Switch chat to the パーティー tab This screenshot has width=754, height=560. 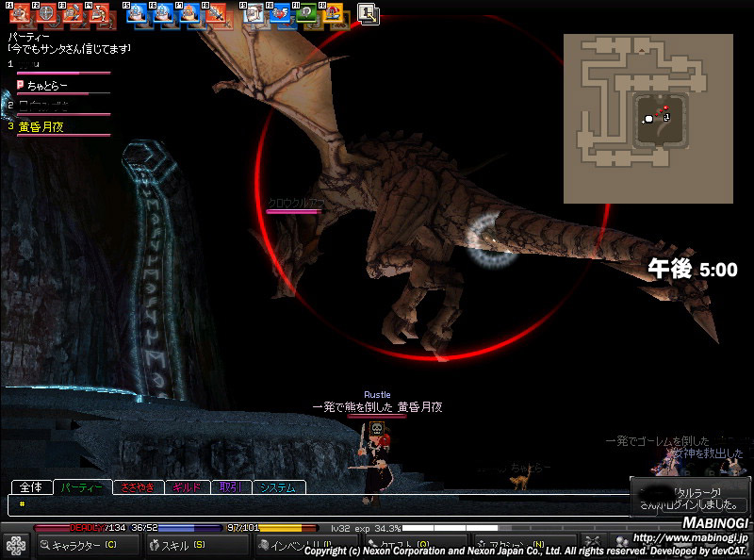82,487
